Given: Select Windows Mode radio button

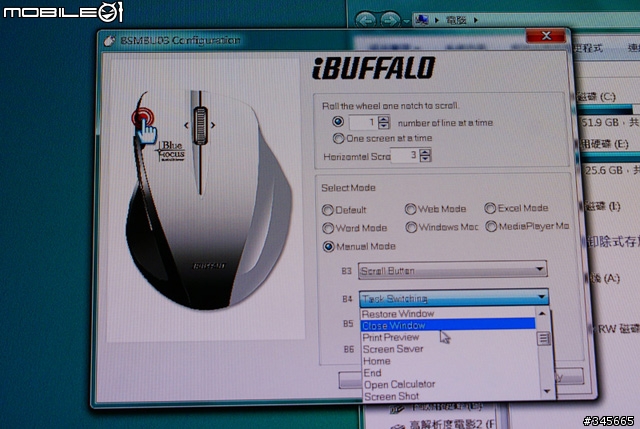Looking at the screenshot, I should pyautogui.click(x=411, y=227).
